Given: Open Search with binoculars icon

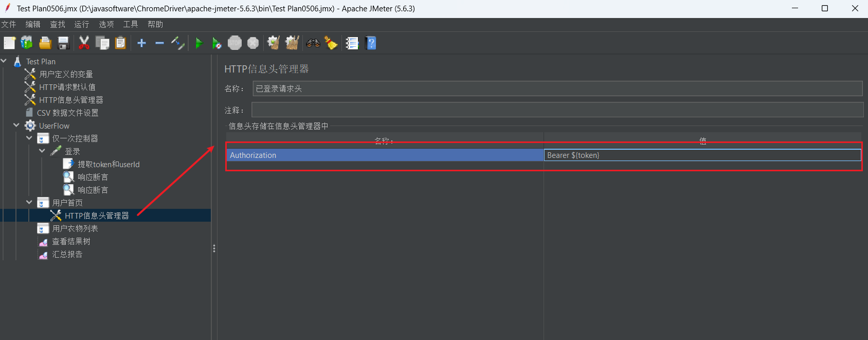Looking at the screenshot, I should [x=313, y=43].
